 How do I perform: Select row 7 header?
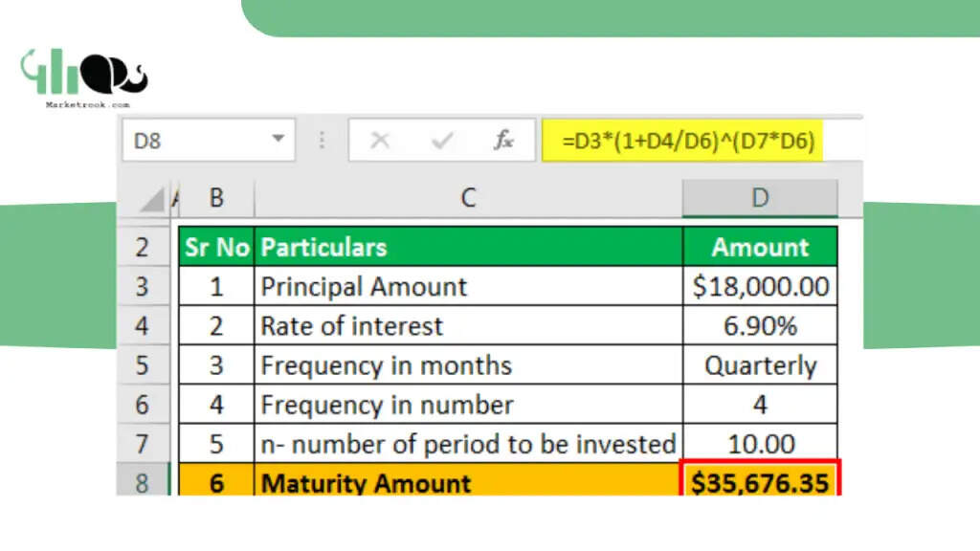[x=143, y=444]
